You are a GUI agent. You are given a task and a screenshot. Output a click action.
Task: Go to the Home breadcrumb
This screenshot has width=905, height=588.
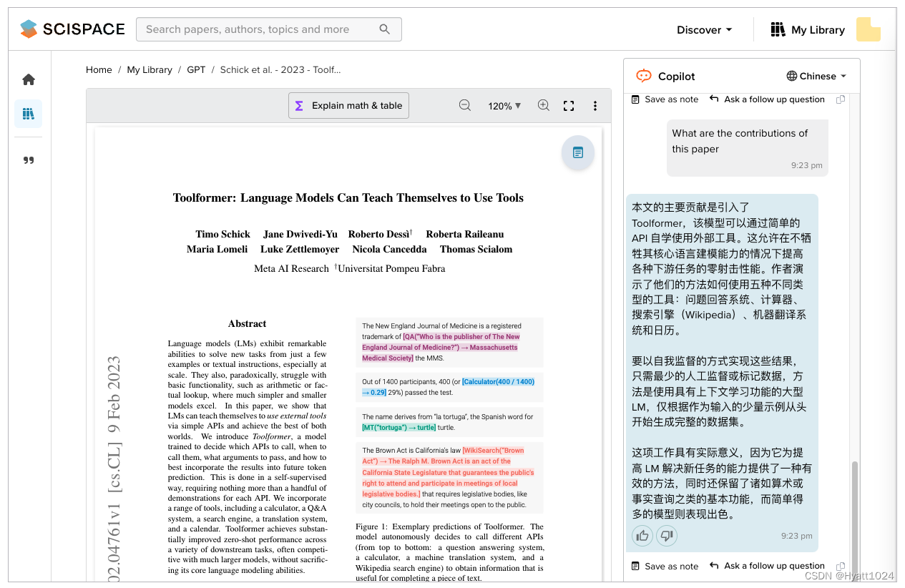pyautogui.click(x=99, y=69)
